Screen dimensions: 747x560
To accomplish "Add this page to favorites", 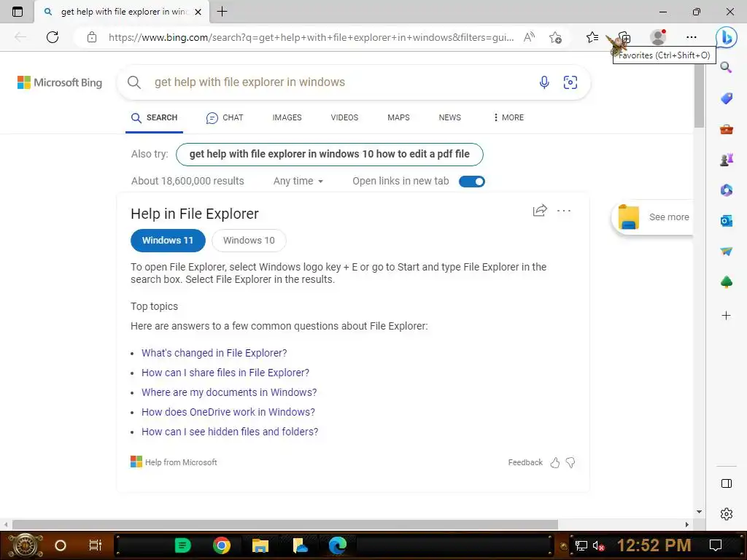I will 555,37.
